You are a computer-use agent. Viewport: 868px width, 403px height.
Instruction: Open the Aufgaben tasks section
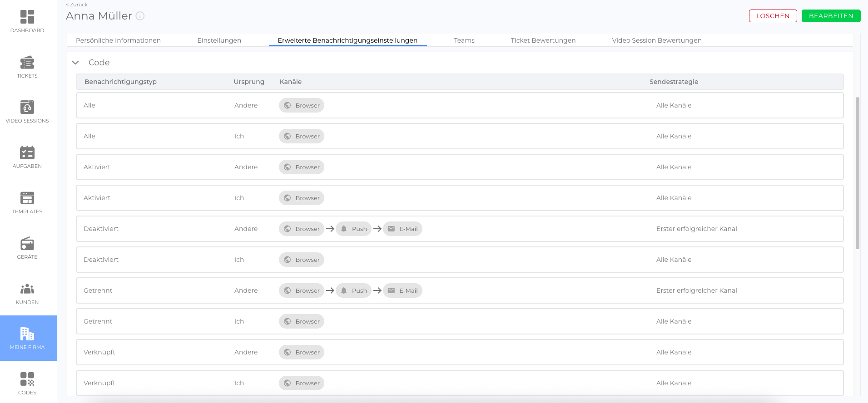[x=27, y=157]
